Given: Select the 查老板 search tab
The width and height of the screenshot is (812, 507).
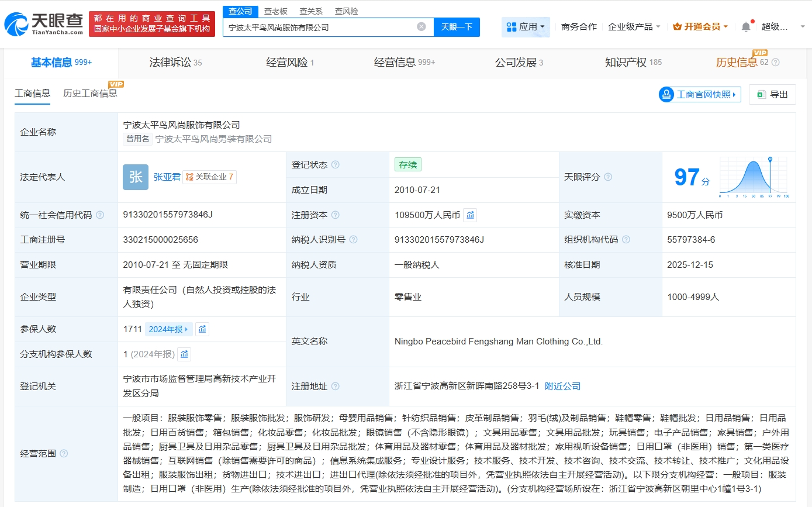Looking at the screenshot, I should coord(275,11).
